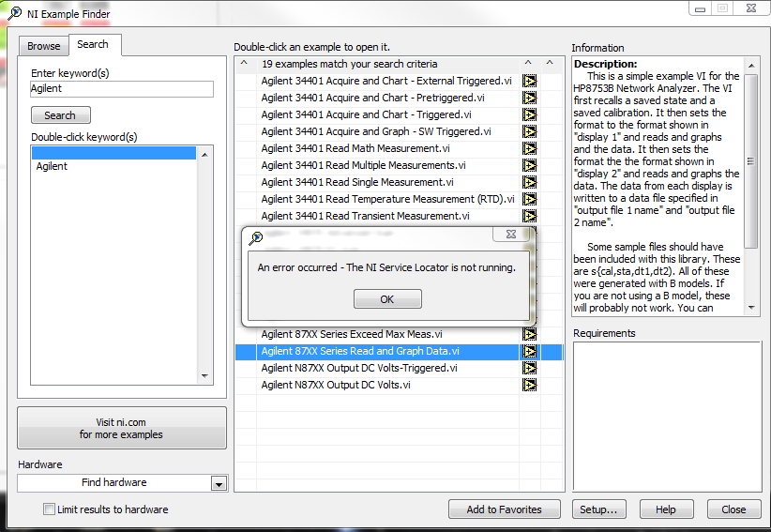Click the Search button
Image resolution: width=771 pixels, height=532 pixels.
[x=60, y=115]
